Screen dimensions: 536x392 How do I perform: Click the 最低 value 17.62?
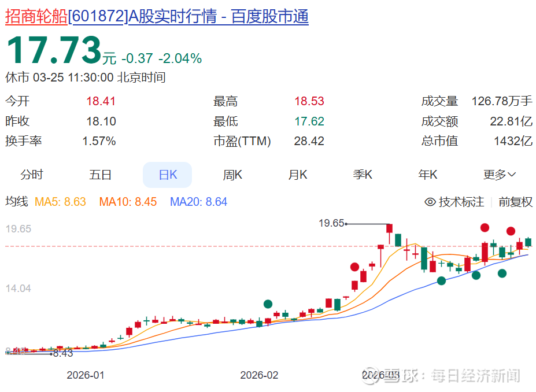(309, 121)
